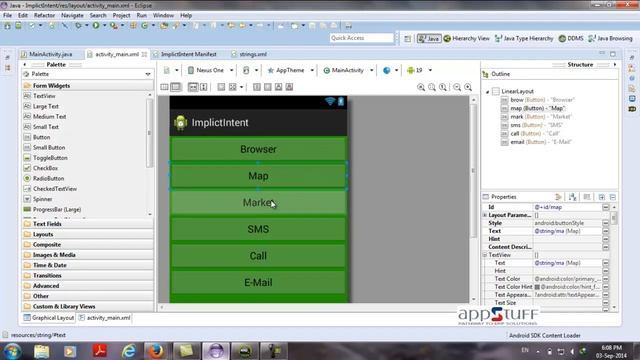Click the canvas vertical scrollbar
640x360 pixels.
point(473,171)
